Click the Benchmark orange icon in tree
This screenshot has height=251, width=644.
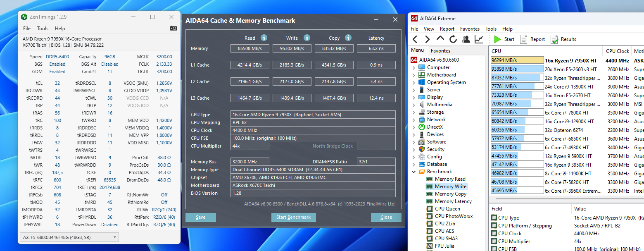pyautogui.click(x=422, y=172)
